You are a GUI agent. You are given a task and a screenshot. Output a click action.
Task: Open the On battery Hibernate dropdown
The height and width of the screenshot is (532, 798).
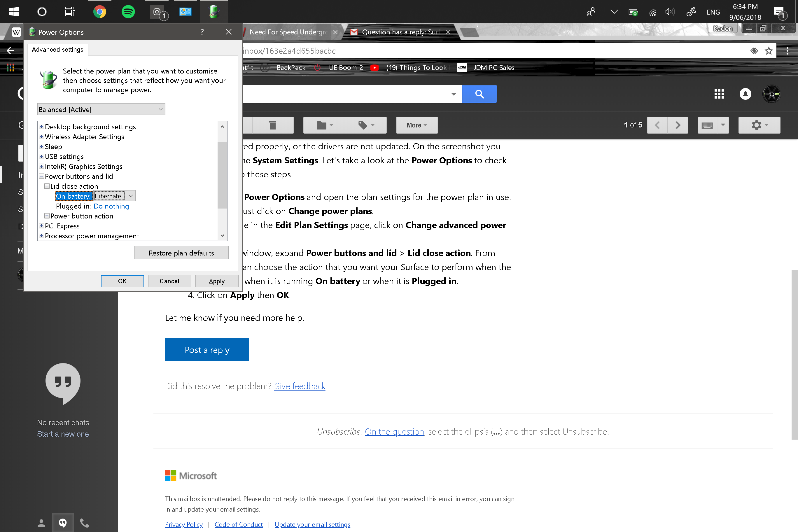coord(131,196)
